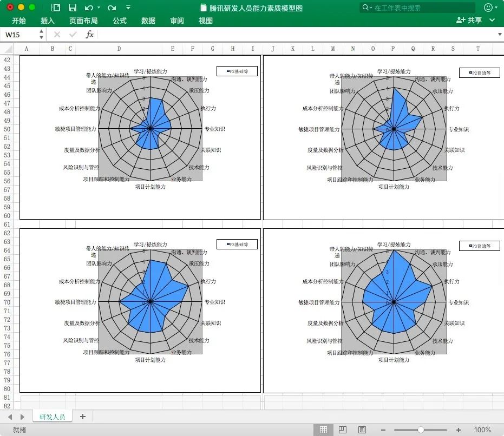The height and width of the screenshot is (436, 504).
Task: Click the Undo arrow icon
Action: pos(89,8)
